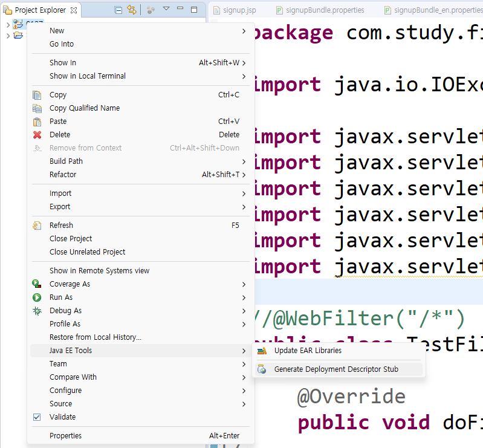Select Debug As menu label
Image resolution: width=483 pixels, height=448 pixels.
coord(66,311)
